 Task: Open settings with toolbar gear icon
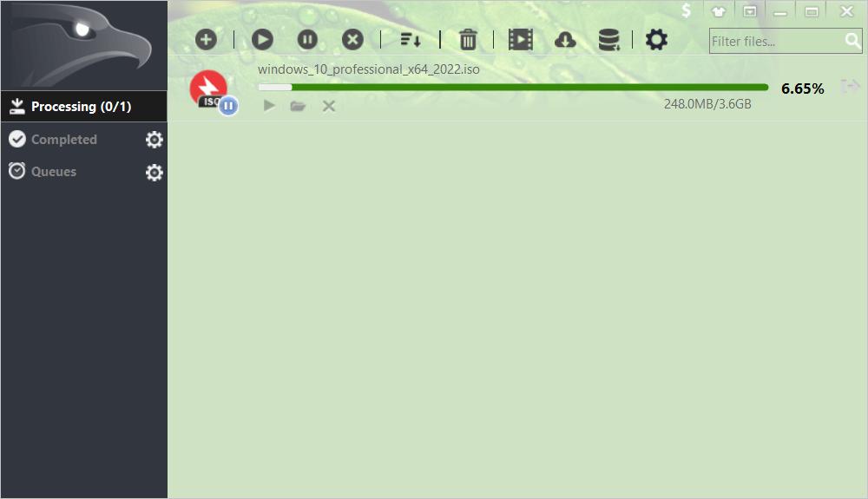(656, 40)
